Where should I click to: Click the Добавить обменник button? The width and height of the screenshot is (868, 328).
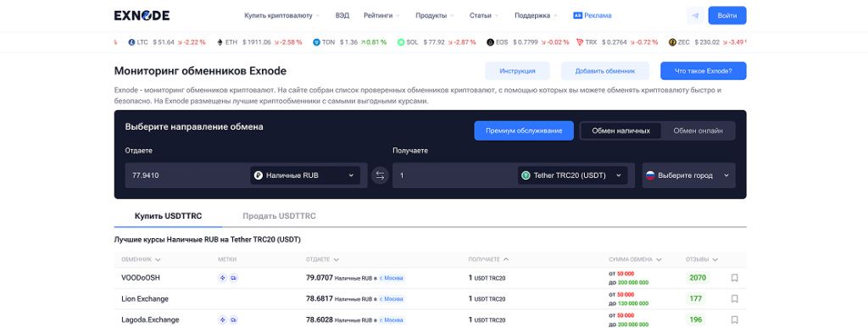(x=604, y=71)
